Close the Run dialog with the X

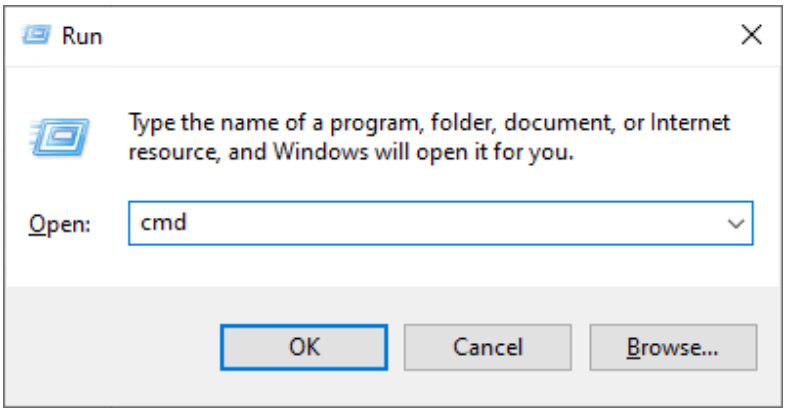pos(751,36)
